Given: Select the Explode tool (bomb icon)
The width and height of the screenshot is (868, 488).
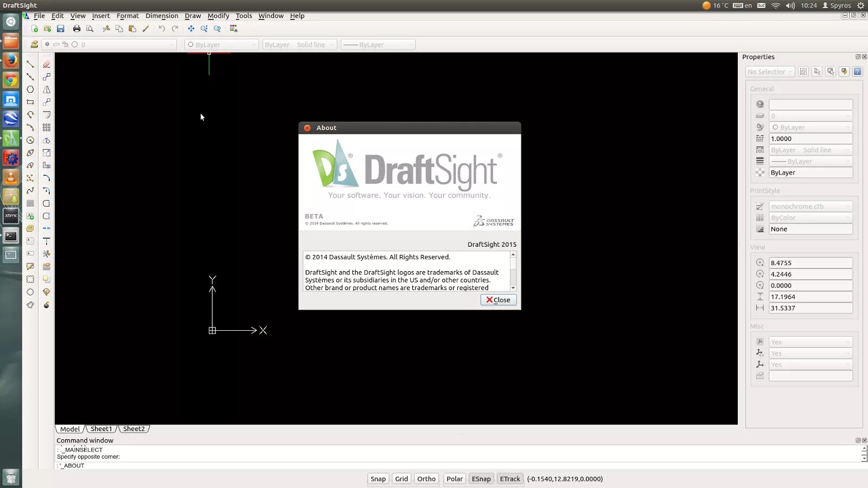Looking at the screenshot, I should (x=47, y=305).
